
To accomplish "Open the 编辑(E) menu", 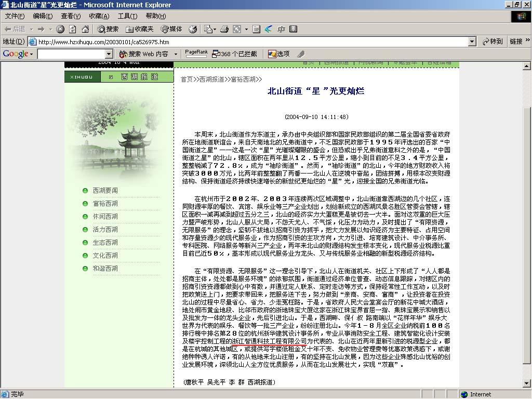I will tap(43, 16).
